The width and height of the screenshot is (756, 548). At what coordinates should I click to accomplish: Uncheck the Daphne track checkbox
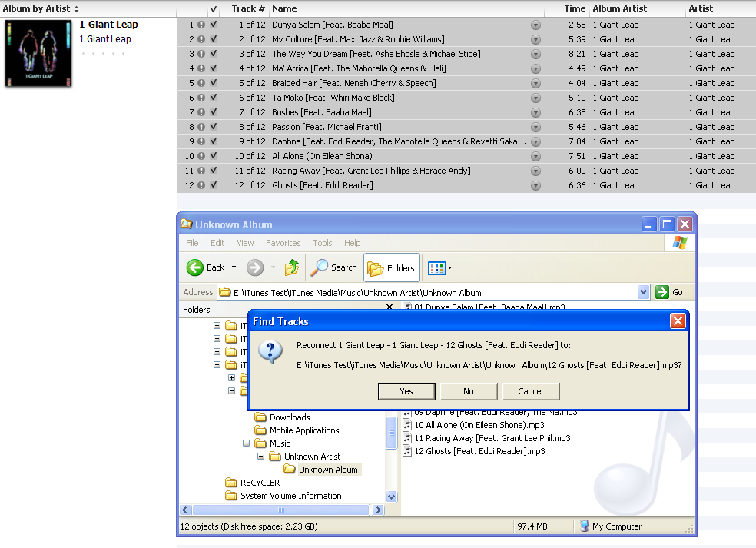pos(214,141)
